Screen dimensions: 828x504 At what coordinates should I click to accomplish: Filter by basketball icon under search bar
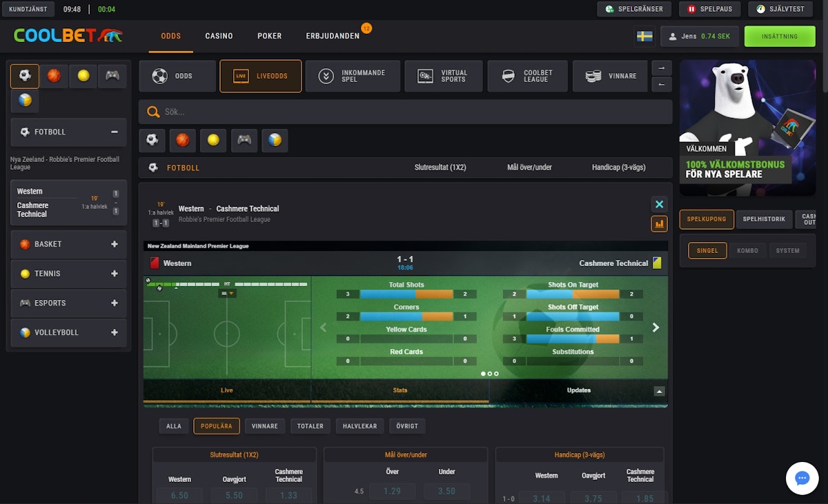pyautogui.click(x=183, y=140)
